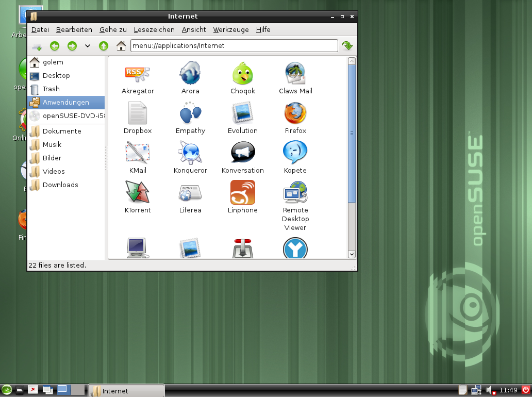Click the Linphone application icon
The image size is (532, 397).
click(242, 193)
